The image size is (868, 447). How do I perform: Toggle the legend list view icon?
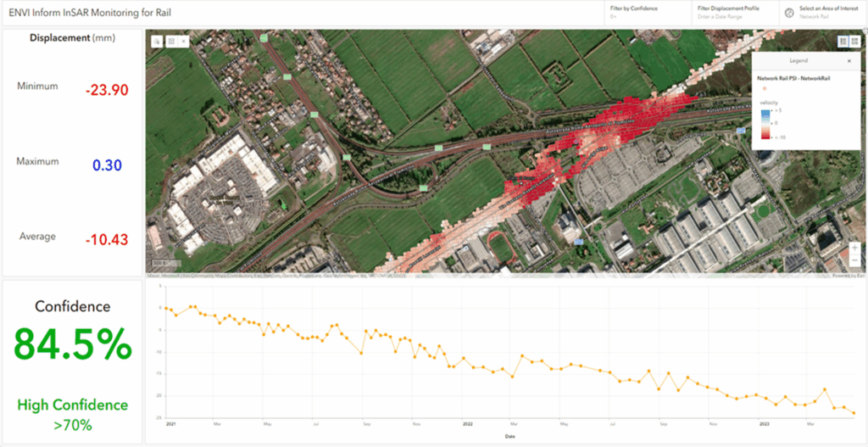pos(843,41)
